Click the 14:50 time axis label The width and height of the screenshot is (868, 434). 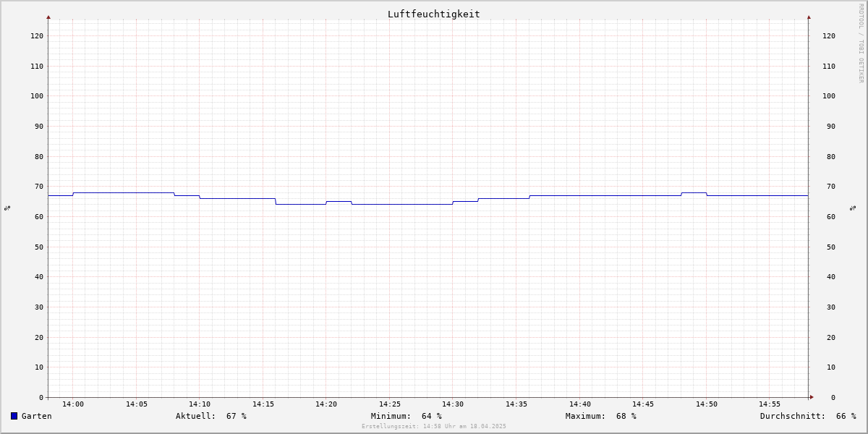point(707,404)
